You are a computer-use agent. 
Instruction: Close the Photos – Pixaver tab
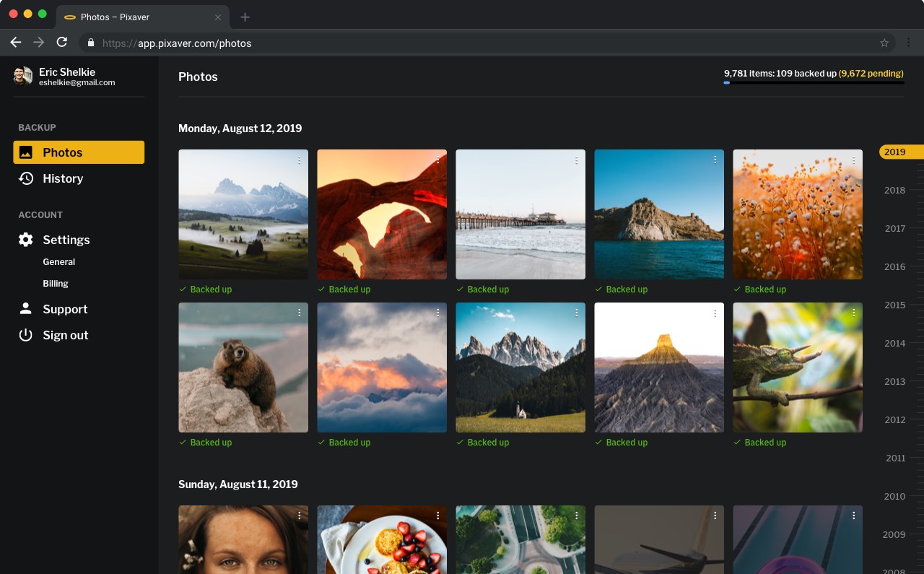pos(218,17)
